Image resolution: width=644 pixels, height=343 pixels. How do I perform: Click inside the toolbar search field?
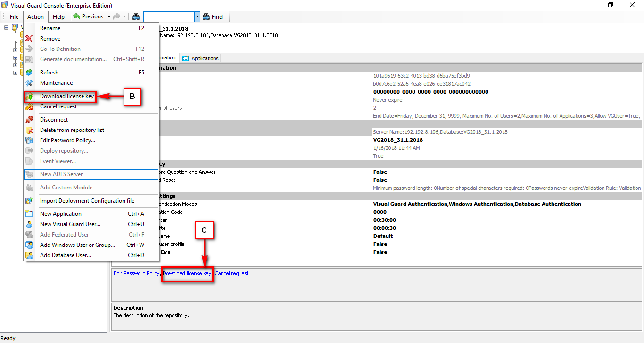pyautogui.click(x=169, y=16)
